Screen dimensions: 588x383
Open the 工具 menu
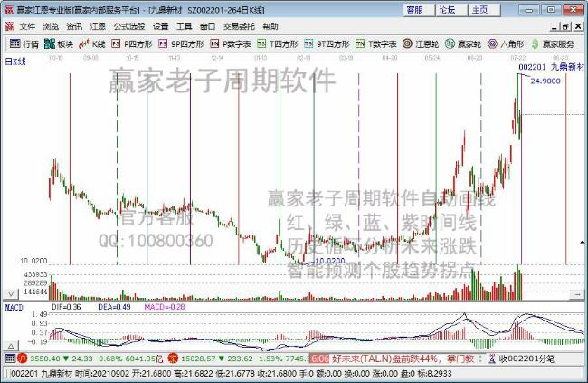coord(184,26)
